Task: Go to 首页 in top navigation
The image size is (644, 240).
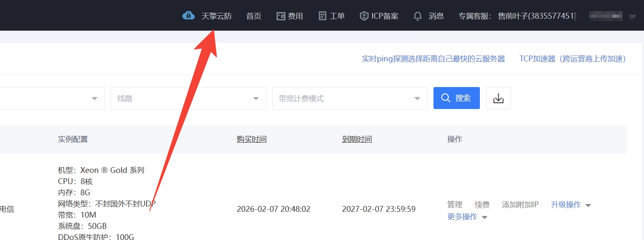Action: point(254,16)
